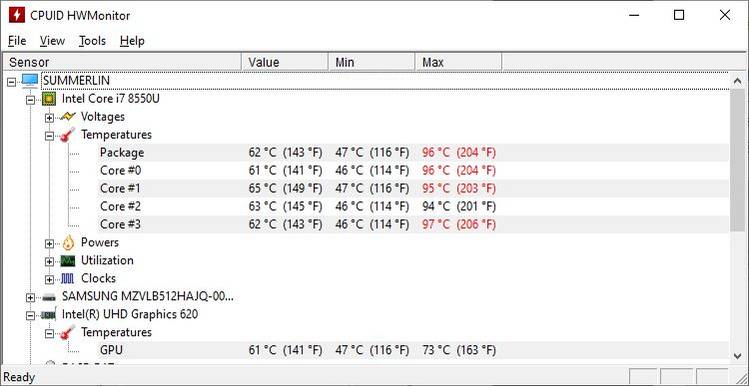The image size is (749, 386).
Task: Click the Min column header
Action: click(372, 62)
